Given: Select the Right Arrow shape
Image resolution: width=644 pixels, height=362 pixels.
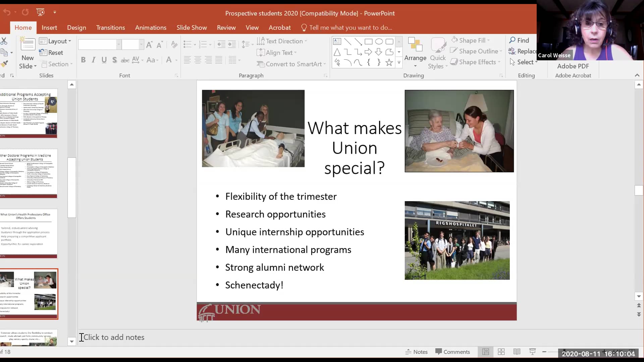Looking at the screenshot, I should coord(368,52).
